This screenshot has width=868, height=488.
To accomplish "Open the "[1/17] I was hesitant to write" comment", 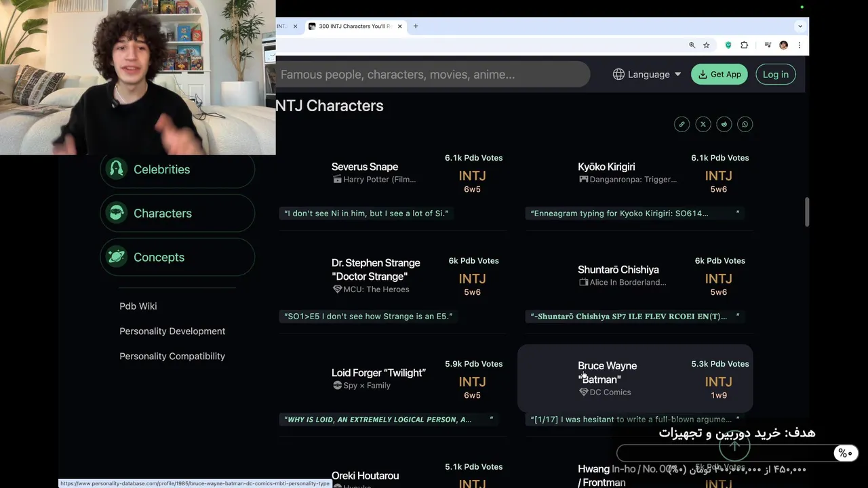I will click(x=635, y=420).
